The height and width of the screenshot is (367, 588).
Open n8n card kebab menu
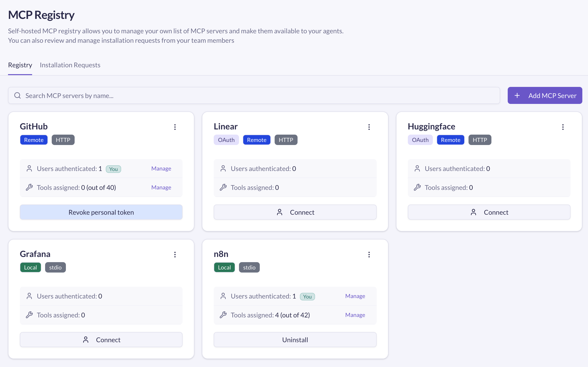click(x=369, y=254)
